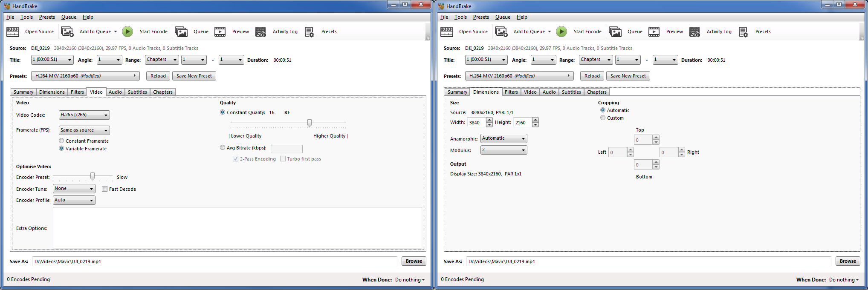Viewport: 868px width, 290px height.
Task: Open Tools menu in right window
Action: pyautogui.click(x=460, y=17)
